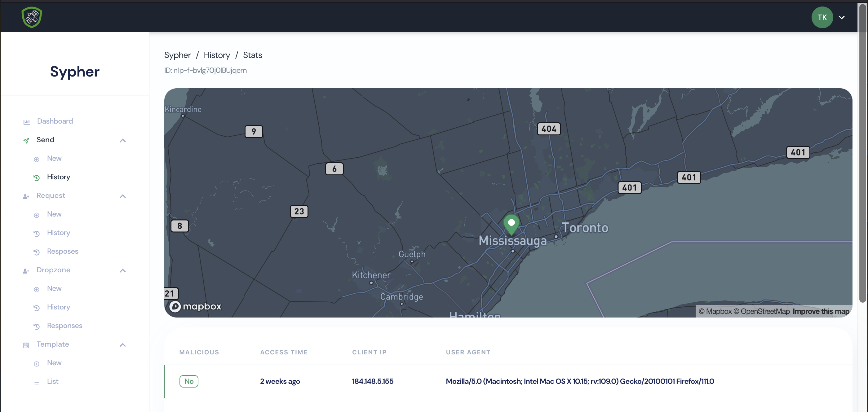Image resolution: width=868 pixels, height=412 pixels.
Task: Click the ACCESS TIME column header
Action: pyautogui.click(x=284, y=353)
